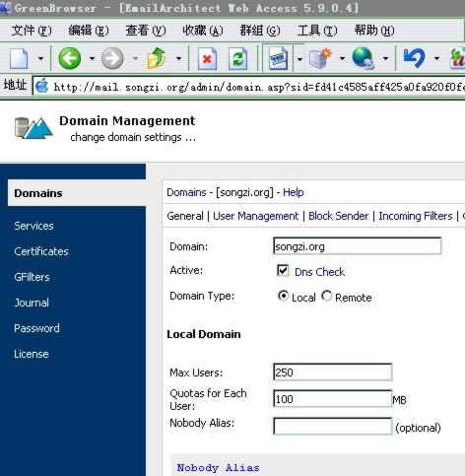Open the 编辑(E) menu
The height and width of the screenshot is (476, 465).
click(x=89, y=31)
